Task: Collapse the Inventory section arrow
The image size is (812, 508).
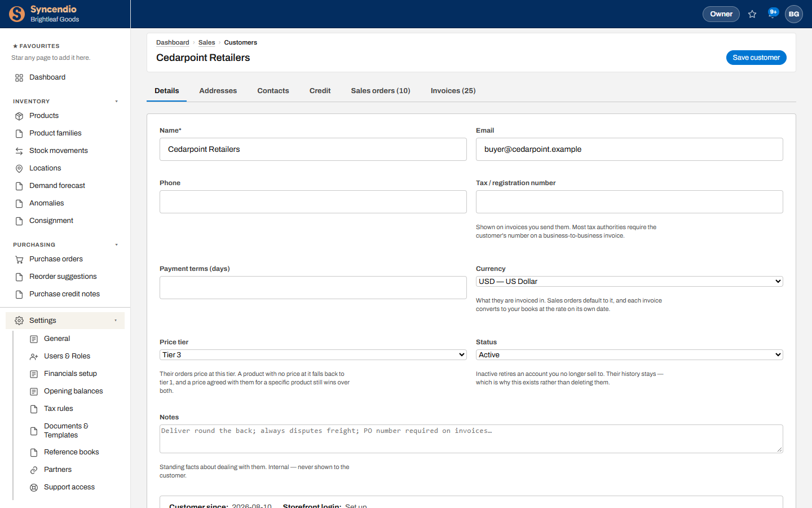Action: pyautogui.click(x=117, y=102)
